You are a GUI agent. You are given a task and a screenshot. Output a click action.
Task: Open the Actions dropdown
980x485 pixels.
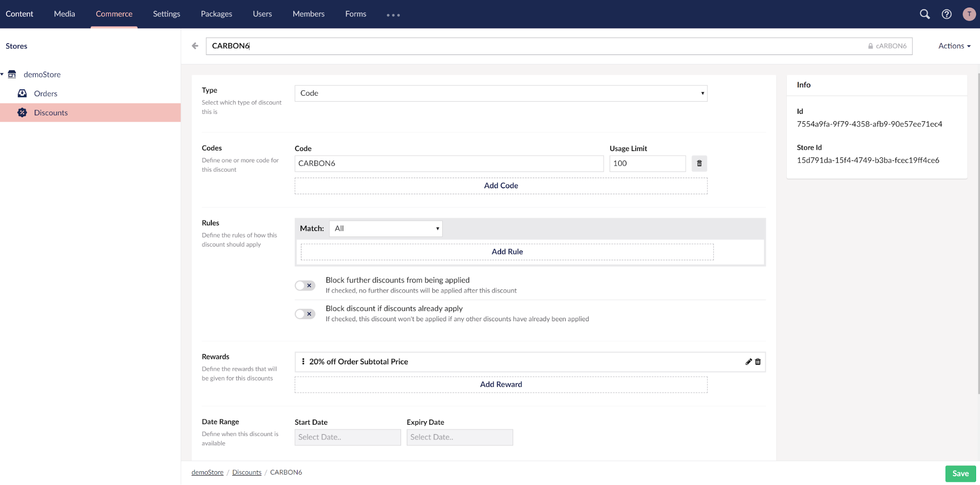point(954,46)
